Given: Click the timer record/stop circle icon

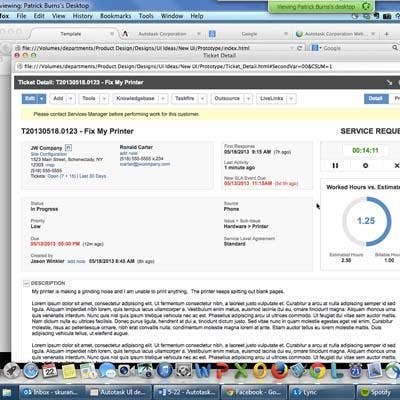Looking at the screenshot, I should coord(365,165).
